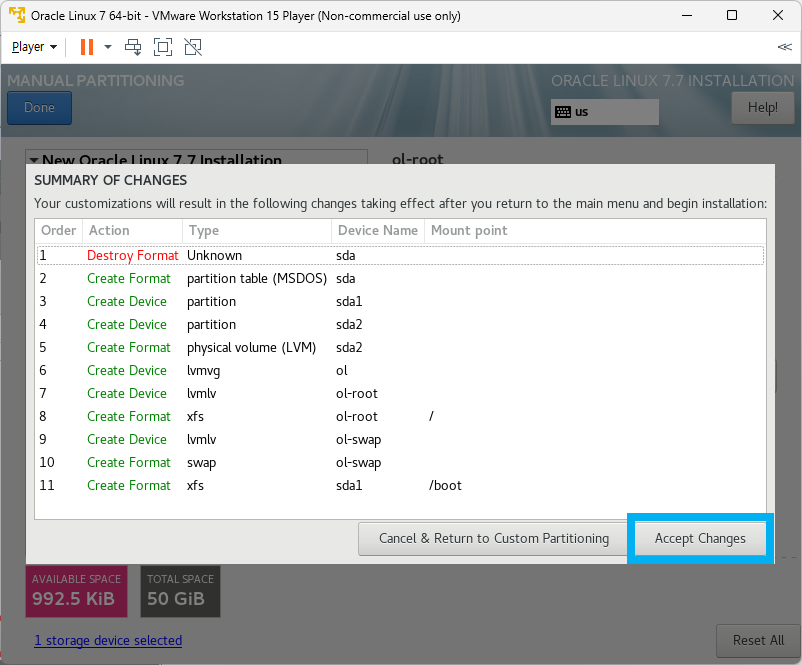Sort by the Order column header
The width and height of the screenshot is (802, 665).
point(58,231)
